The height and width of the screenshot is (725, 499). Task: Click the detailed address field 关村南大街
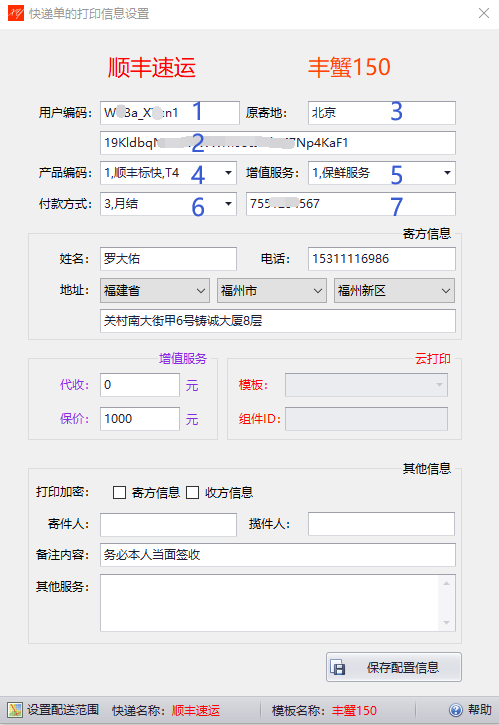pyautogui.click(x=278, y=321)
